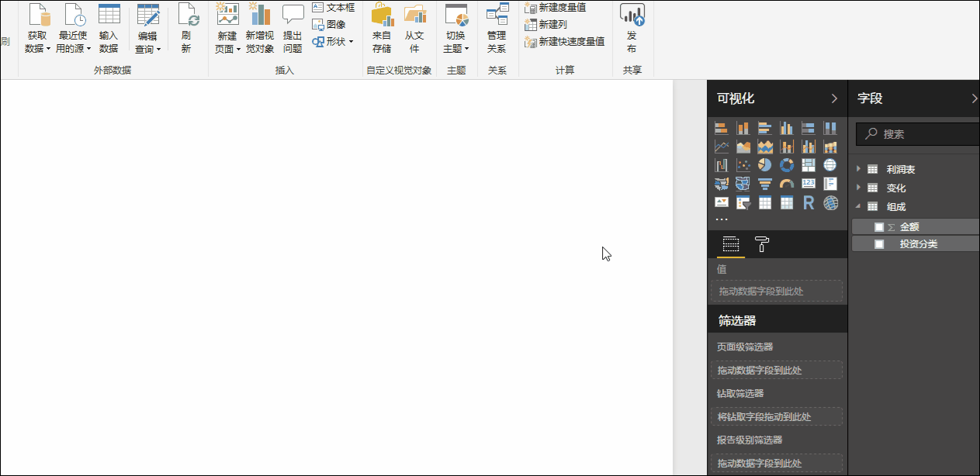Click 新增视觉对象 in the ribbon
This screenshot has height=476, width=980.
[x=260, y=29]
